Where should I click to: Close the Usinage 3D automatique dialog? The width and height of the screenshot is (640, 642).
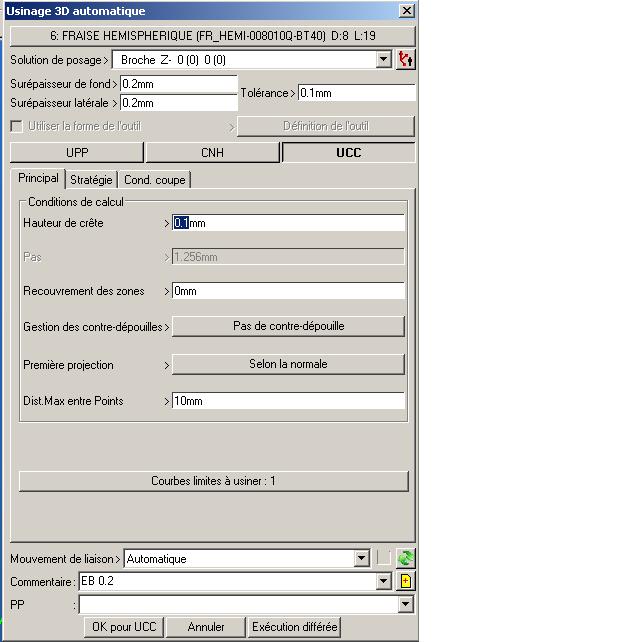407,11
